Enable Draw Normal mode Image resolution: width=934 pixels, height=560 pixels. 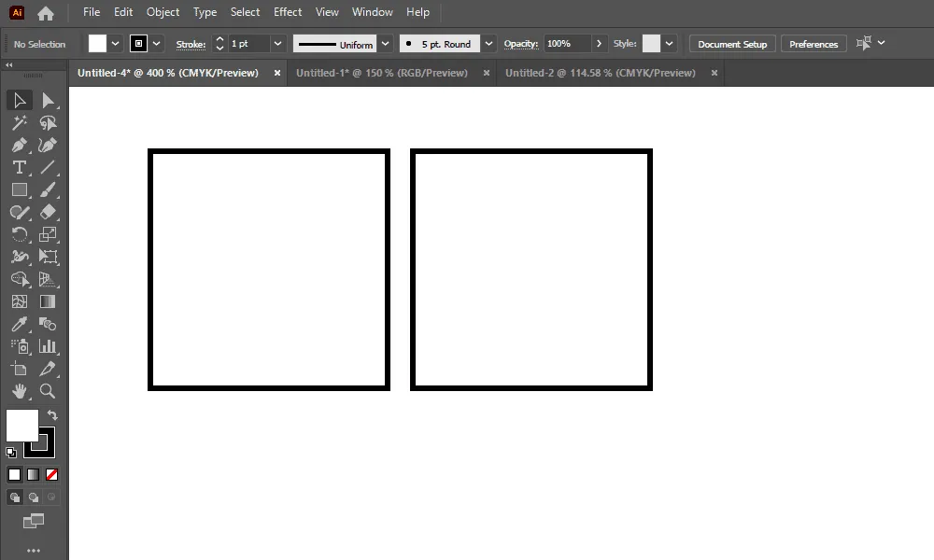[x=15, y=497]
